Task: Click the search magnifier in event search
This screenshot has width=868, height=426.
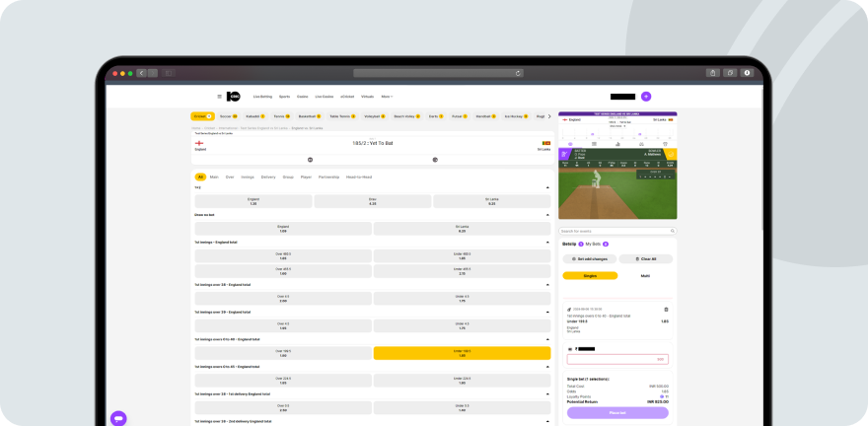Action: pos(672,231)
